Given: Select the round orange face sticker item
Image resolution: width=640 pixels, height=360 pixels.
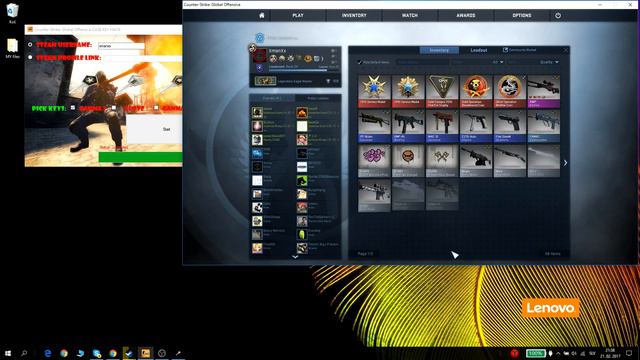Looking at the screenshot, I should (408, 160).
